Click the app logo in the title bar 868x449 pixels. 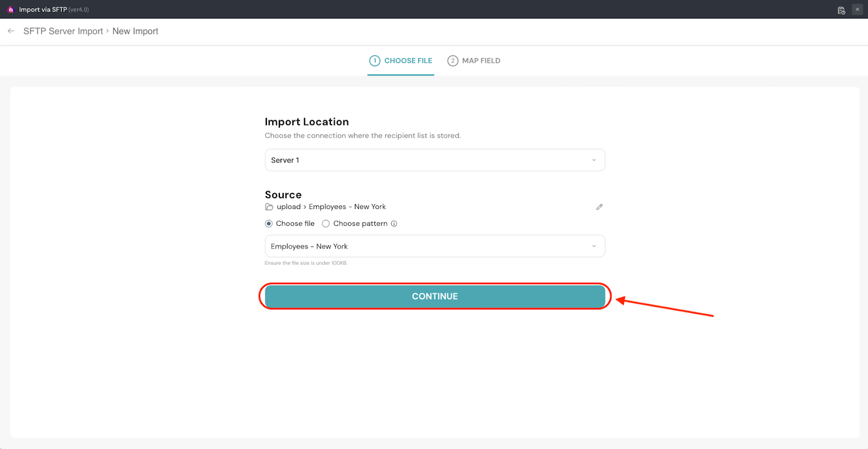(x=10, y=9)
